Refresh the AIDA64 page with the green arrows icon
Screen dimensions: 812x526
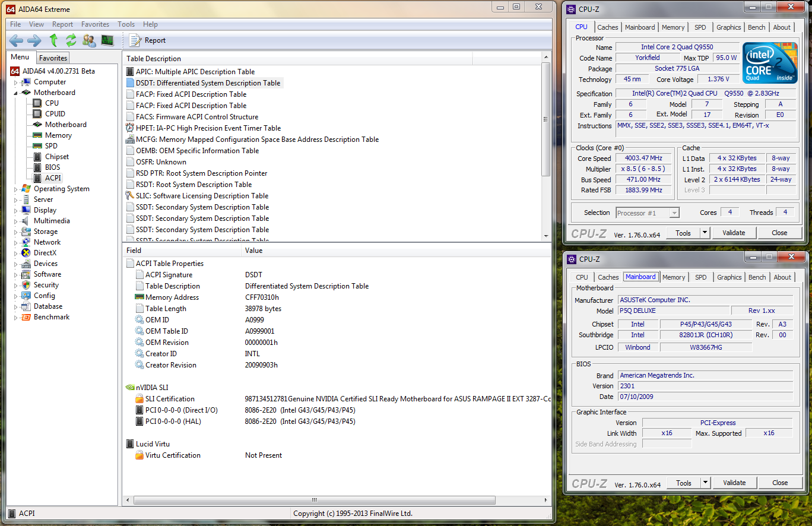coord(71,40)
